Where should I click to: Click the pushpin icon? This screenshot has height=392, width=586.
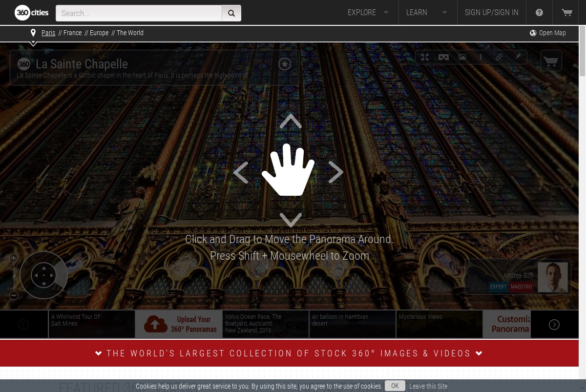[x=517, y=57]
